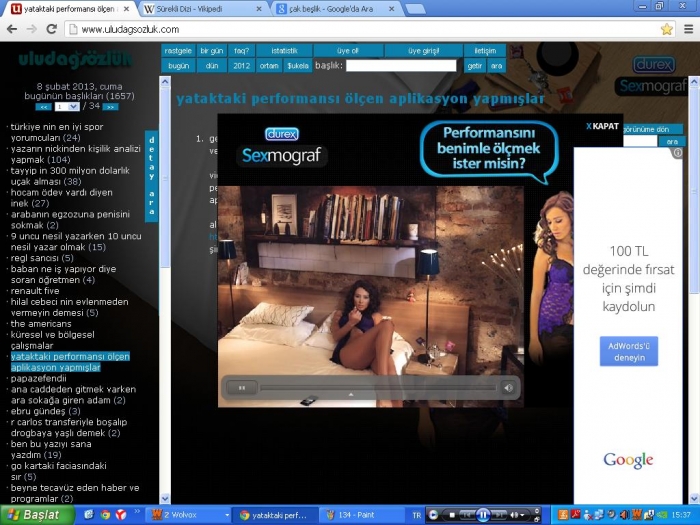Click the üye girişi button

pos(423,51)
